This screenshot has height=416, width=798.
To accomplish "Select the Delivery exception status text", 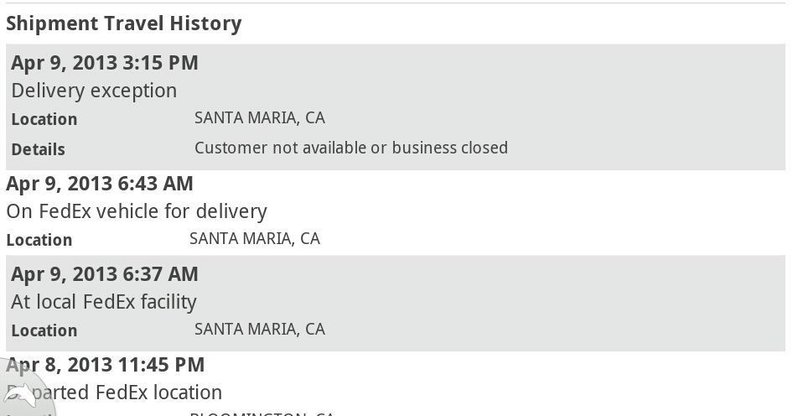I will (94, 91).
